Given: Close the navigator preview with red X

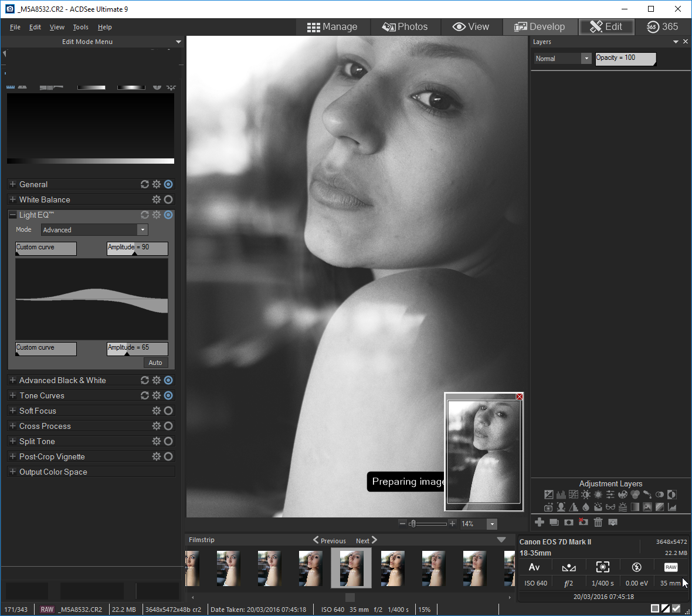Looking at the screenshot, I should (520, 397).
